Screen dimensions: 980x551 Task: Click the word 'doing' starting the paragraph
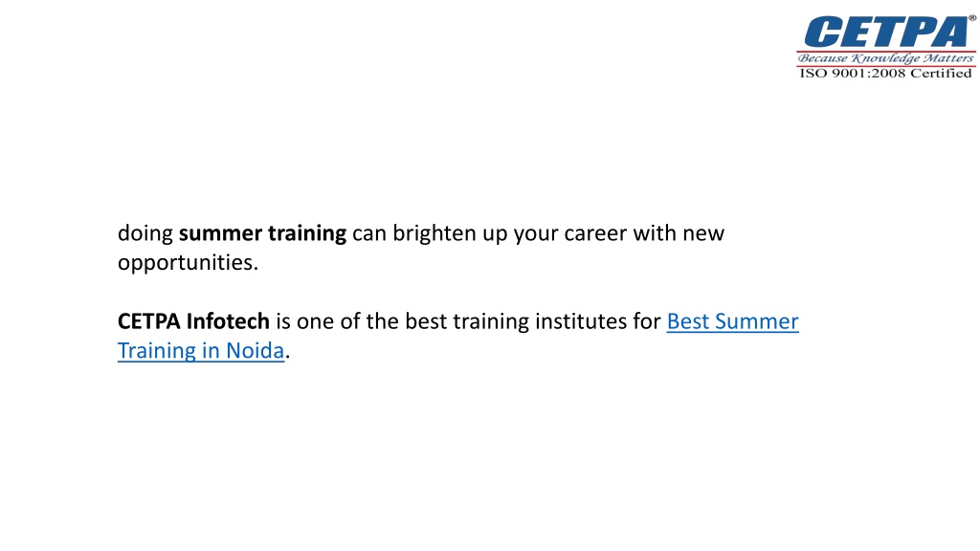point(145,233)
